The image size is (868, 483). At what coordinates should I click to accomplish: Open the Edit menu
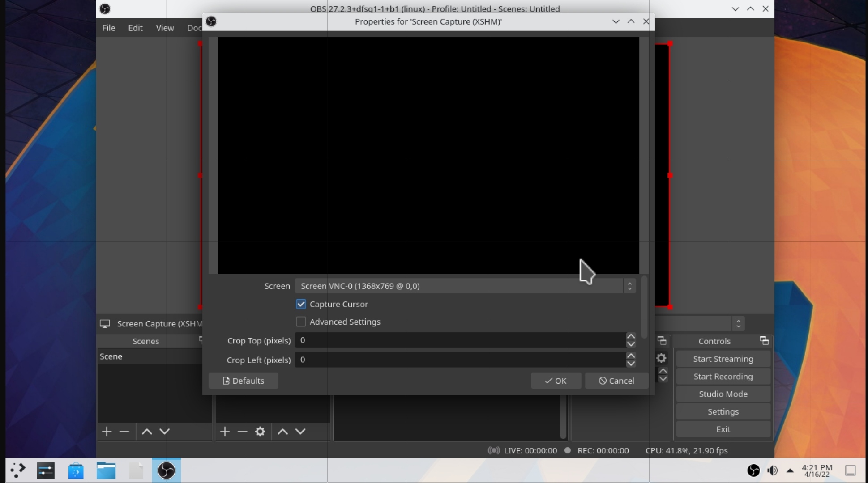(x=135, y=27)
